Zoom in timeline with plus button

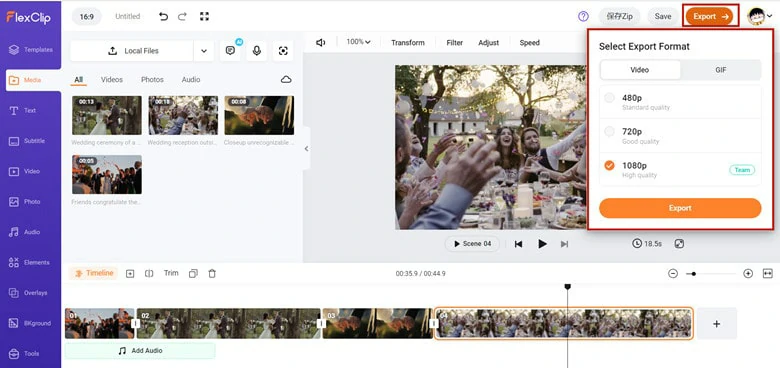click(x=748, y=274)
